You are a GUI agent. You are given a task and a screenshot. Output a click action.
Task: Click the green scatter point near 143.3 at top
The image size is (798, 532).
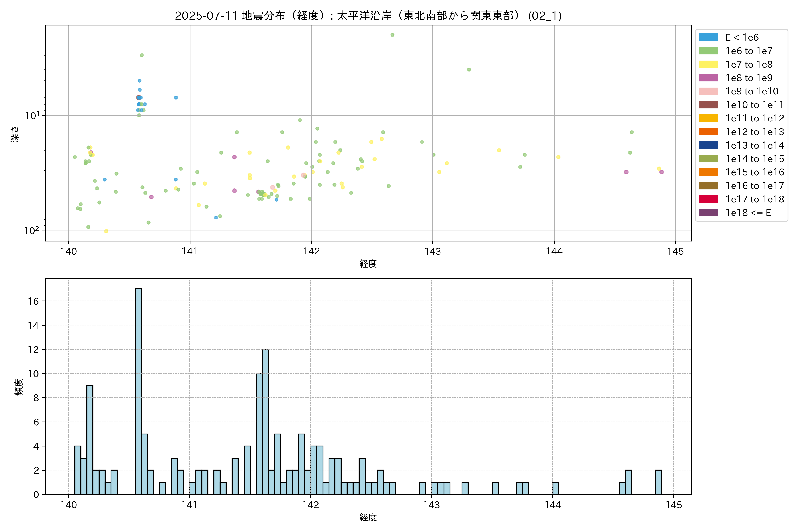pyautogui.click(x=469, y=70)
